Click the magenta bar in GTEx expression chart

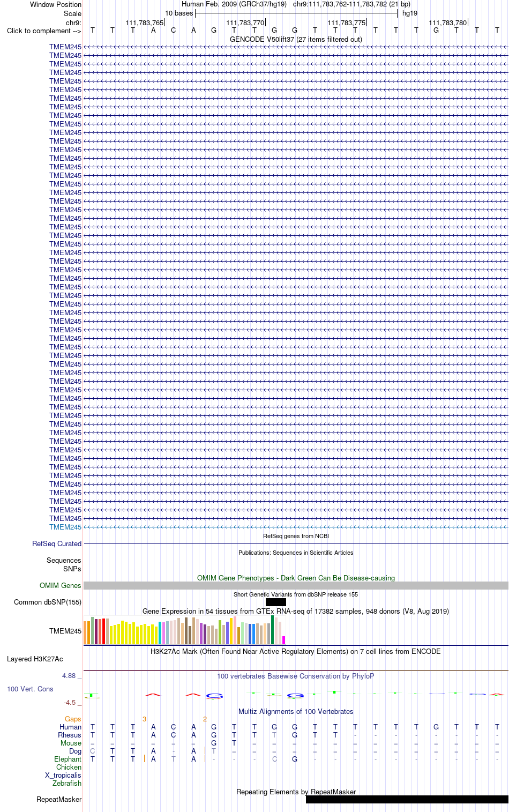[283, 640]
